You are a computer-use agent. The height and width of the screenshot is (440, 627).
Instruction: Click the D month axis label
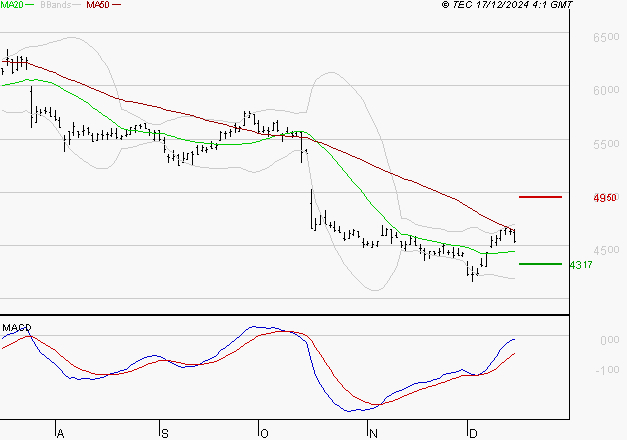point(473,433)
